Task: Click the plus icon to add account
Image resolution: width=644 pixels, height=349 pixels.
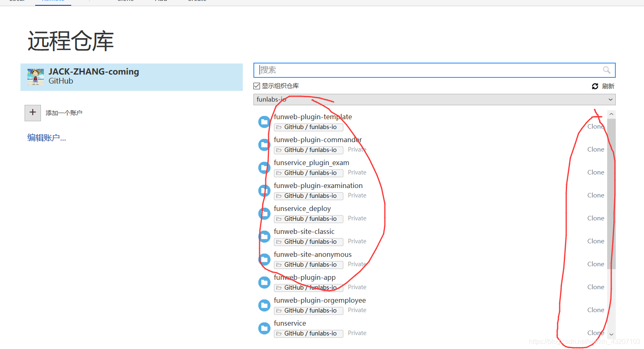Action: (x=33, y=113)
